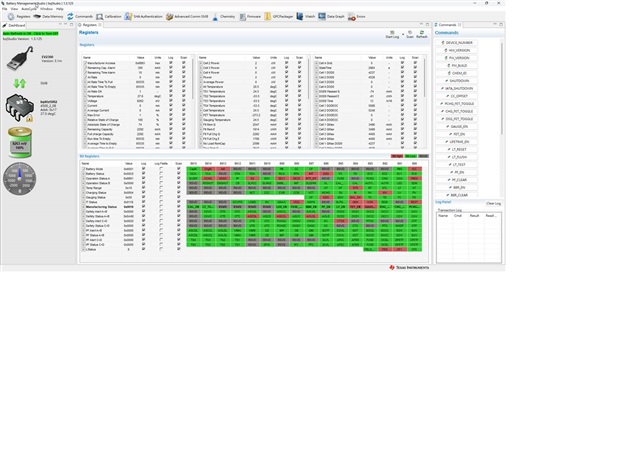Open the GPCPackager tool
Viewport: 640px width, 466px height.
[278, 17]
